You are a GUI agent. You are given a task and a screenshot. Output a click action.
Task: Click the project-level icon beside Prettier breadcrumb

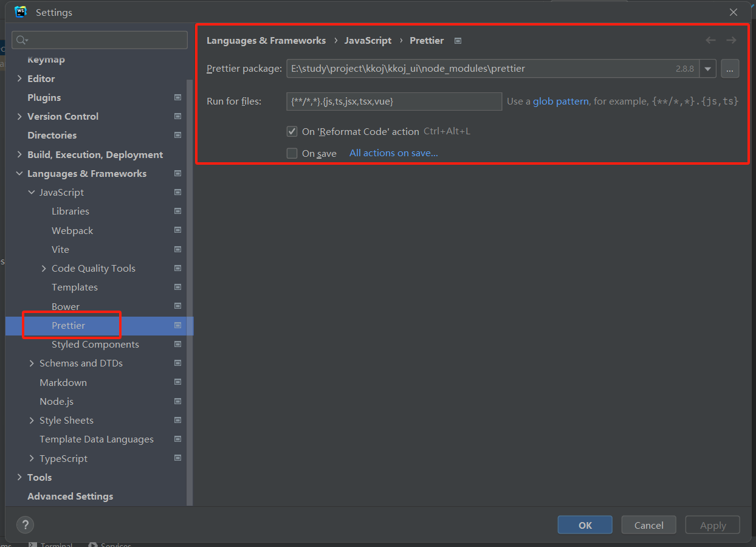(x=458, y=41)
